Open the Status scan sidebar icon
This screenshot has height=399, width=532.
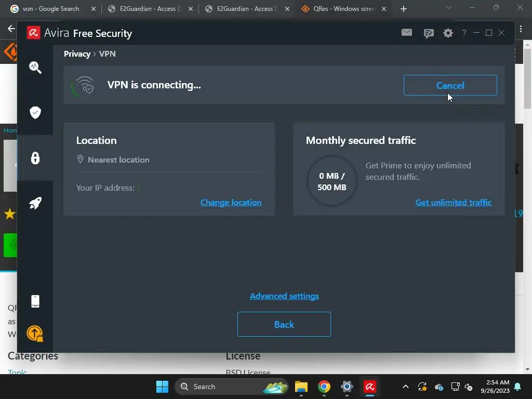click(x=35, y=67)
